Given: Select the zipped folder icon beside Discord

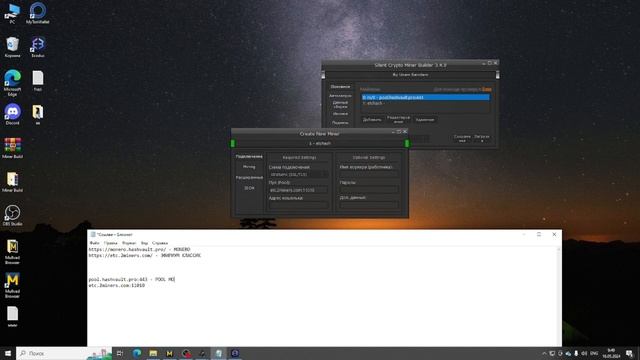Looking at the screenshot, I should coord(38,114).
